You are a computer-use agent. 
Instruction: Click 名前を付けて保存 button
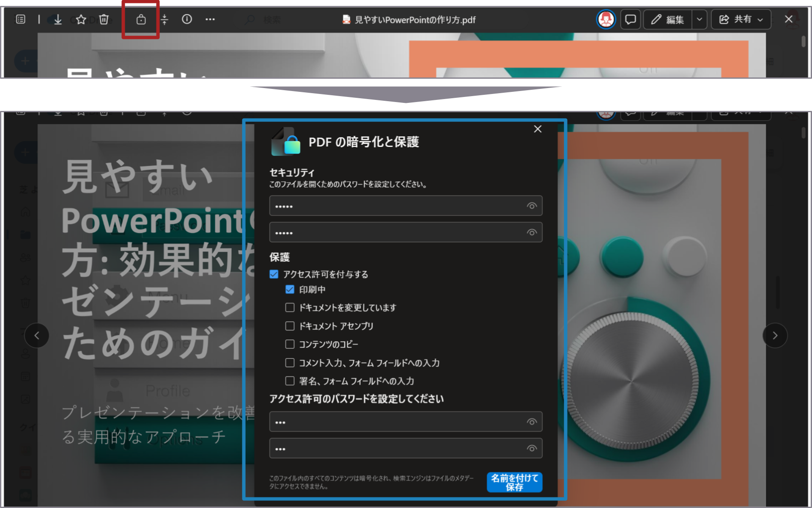pos(514,483)
